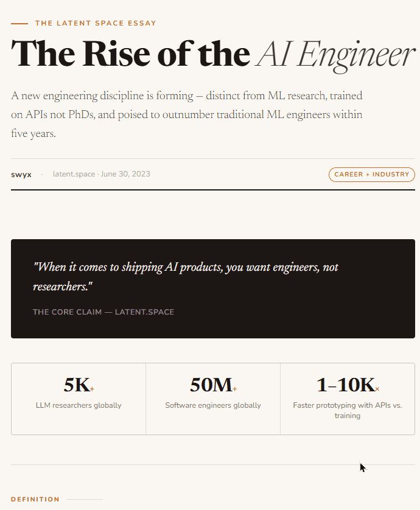The image size is (420, 510).
Task: Click the article subtitle paragraph
Action: pyautogui.click(x=187, y=114)
